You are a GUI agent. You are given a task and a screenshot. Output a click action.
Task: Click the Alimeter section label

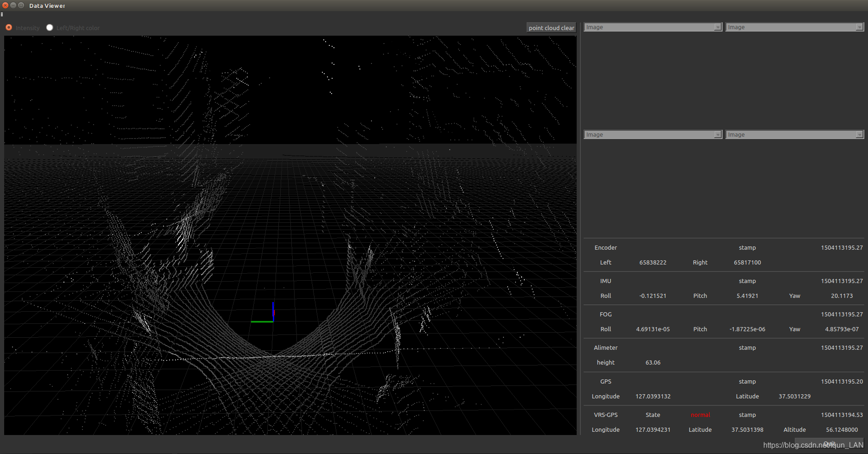click(x=605, y=348)
